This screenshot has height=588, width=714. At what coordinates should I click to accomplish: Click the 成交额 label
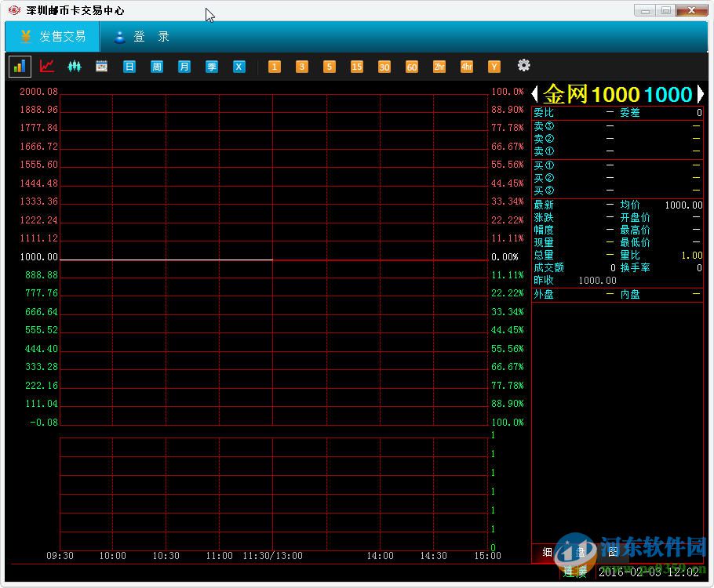pos(548,267)
